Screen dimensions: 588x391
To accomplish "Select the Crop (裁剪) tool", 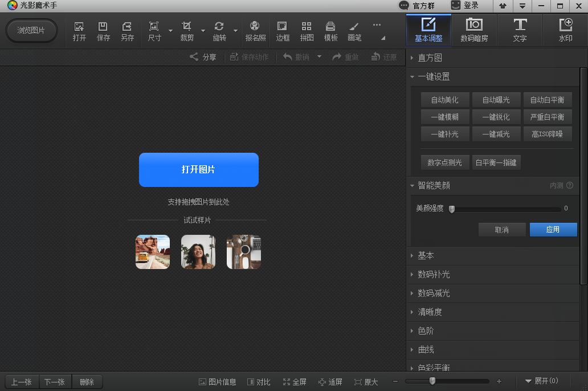I will [186, 31].
